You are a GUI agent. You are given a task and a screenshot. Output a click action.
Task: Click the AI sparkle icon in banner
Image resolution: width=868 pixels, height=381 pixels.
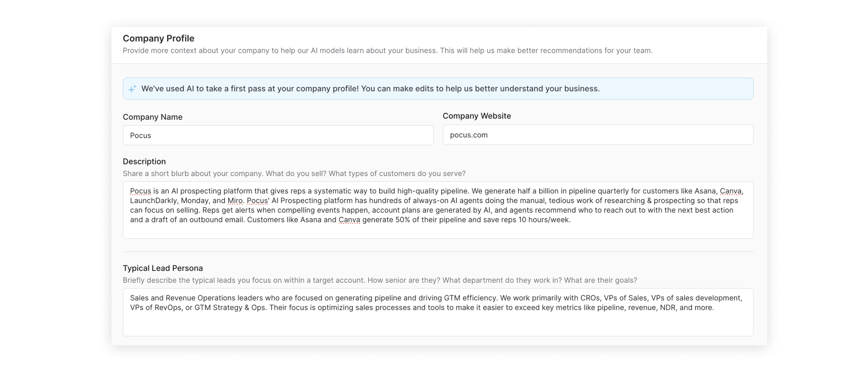coord(133,89)
